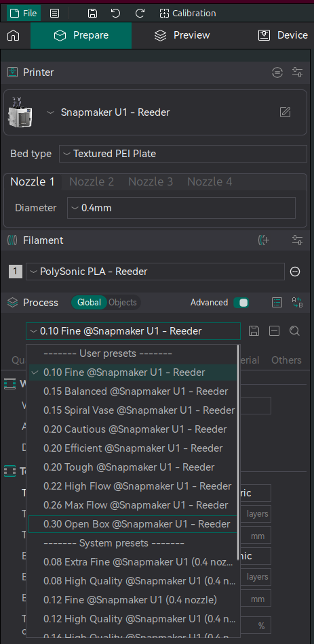Image resolution: width=314 pixels, height=644 pixels.
Task: Choose 0.20 Tough @Snapmaker U1 - Reeder preset
Action: point(132,467)
